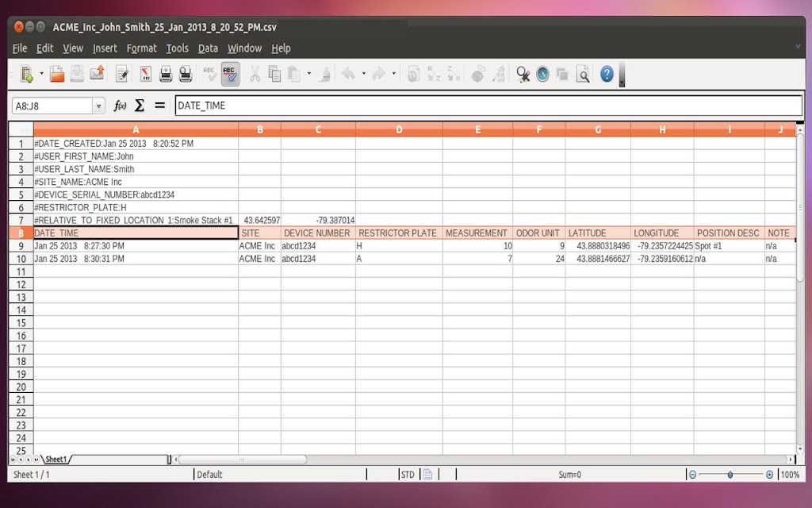Click the Sort Descending icon

tap(453, 74)
